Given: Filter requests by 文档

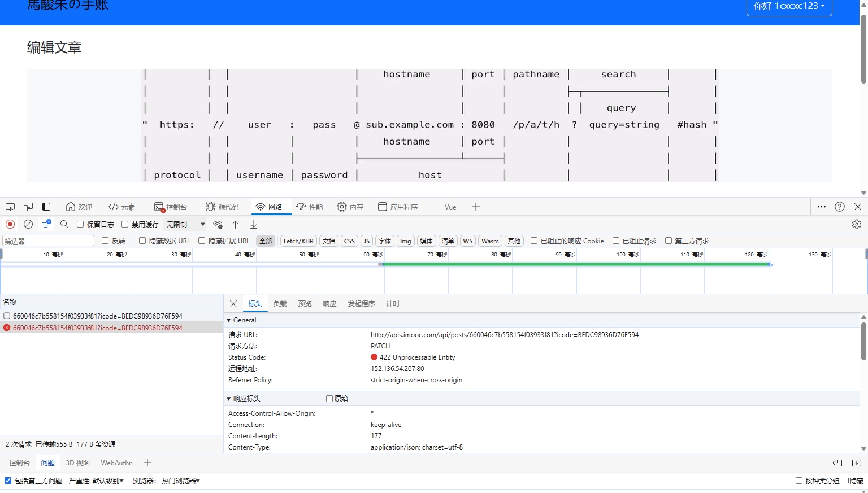Looking at the screenshot, I should click(329, 241).
